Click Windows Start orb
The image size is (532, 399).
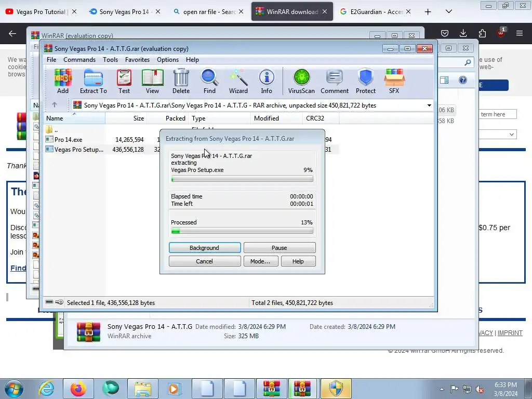pos(14,389)
